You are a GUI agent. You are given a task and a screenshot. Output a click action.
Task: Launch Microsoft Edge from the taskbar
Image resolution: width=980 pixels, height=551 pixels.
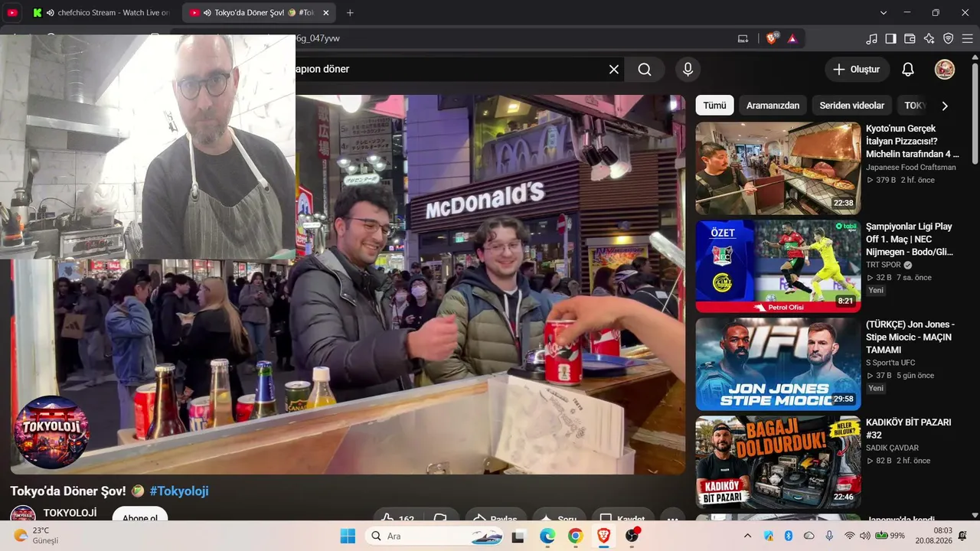[547, 536]
